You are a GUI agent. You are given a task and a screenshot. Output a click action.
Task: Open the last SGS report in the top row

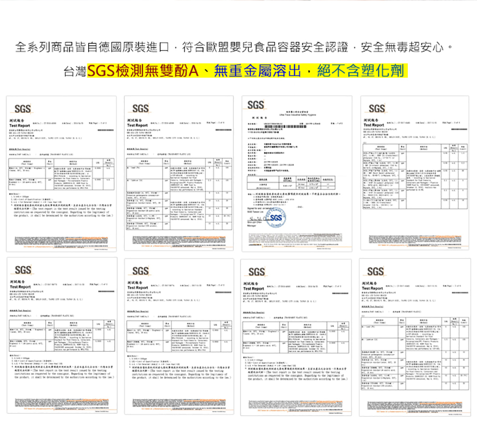[x=415, y=173]
